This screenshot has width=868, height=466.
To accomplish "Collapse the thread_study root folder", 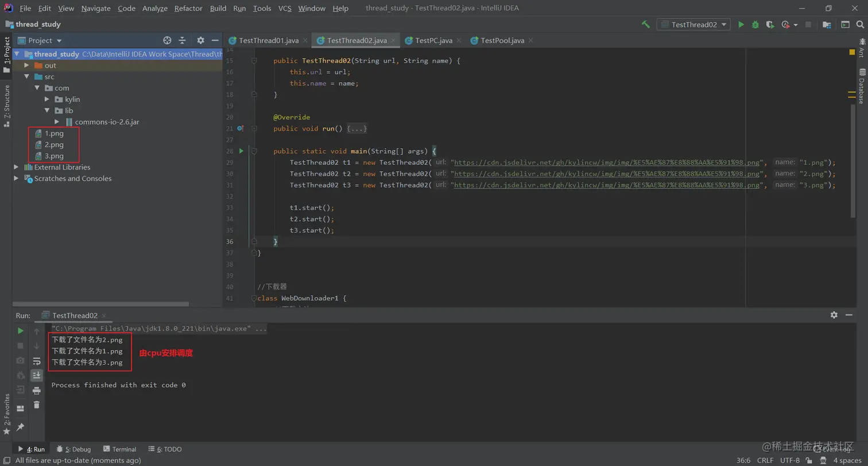I will point(17,54).
